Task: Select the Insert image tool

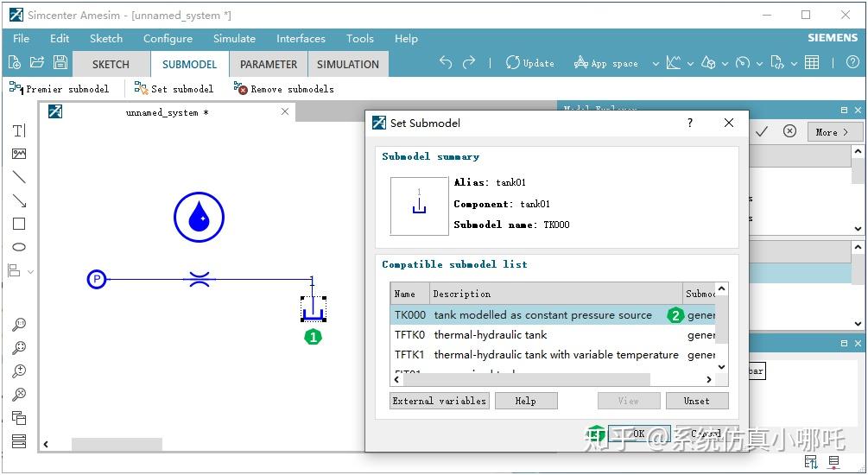Action: pyautogui.click(x=19, y=154)
